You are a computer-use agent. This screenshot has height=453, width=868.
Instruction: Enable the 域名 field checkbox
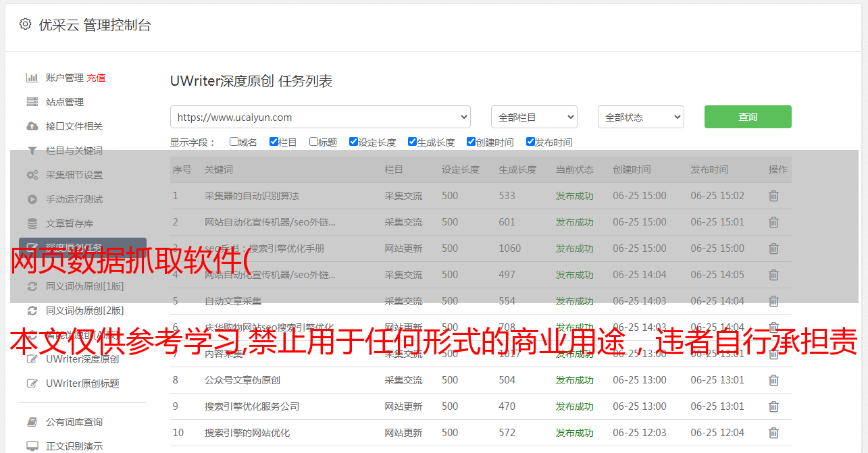tap(234, 142)
